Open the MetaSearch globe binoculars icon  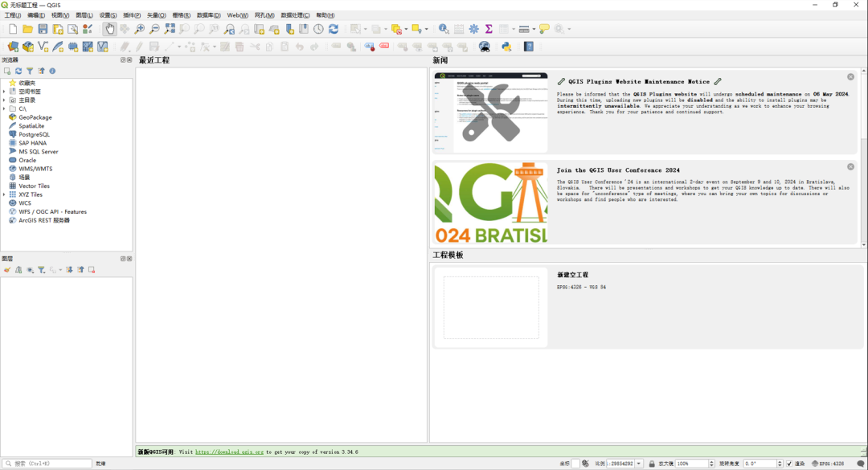click(485, 47)
